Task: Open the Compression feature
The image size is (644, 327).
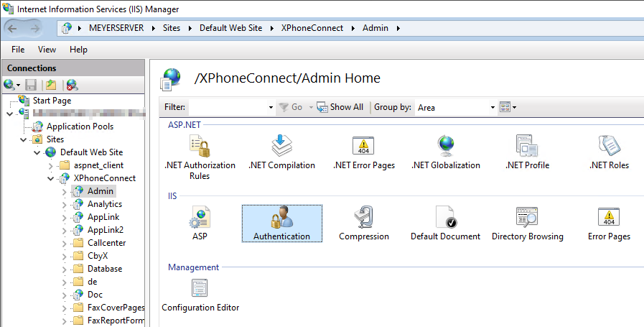Action: pyautogui.click(x=364, y=224)
